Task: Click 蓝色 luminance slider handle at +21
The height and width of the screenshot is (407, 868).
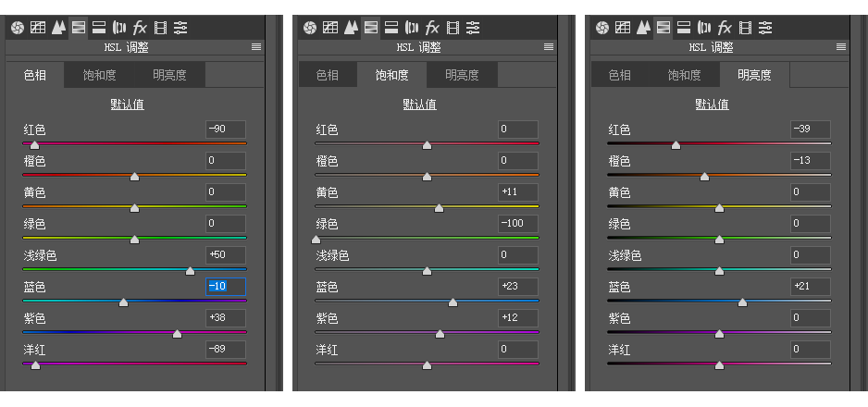Action: tap(743, 302)
